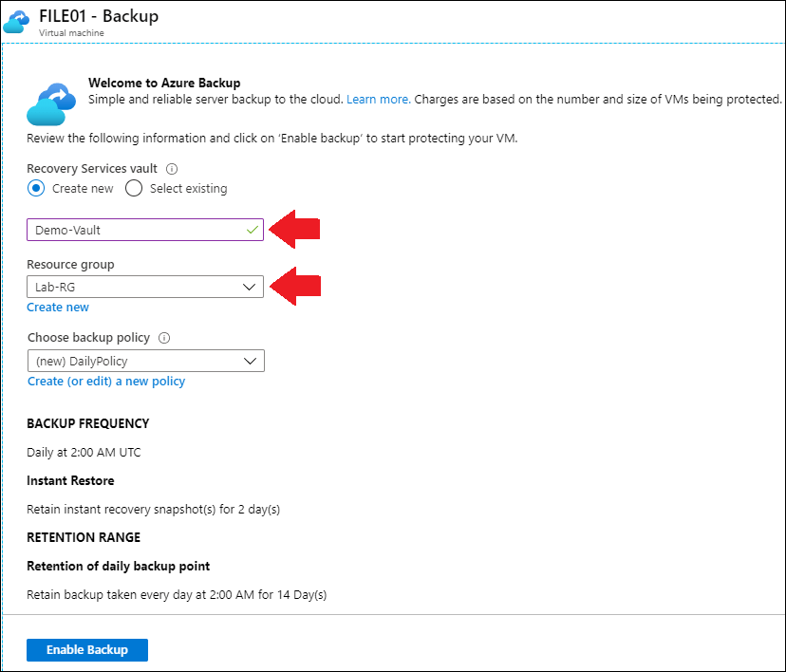Click the Recovery Services vault label
Screen dimensions: 786x672
92,169
